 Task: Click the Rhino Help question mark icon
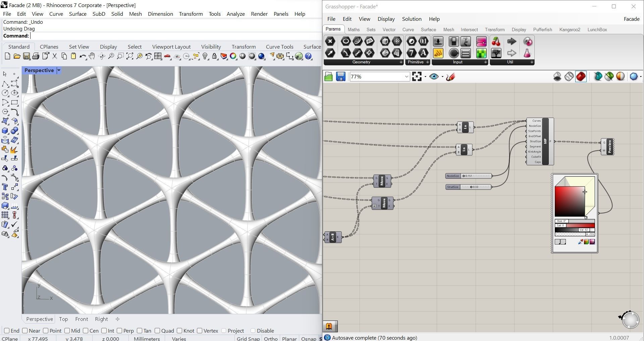coord(309,56)
